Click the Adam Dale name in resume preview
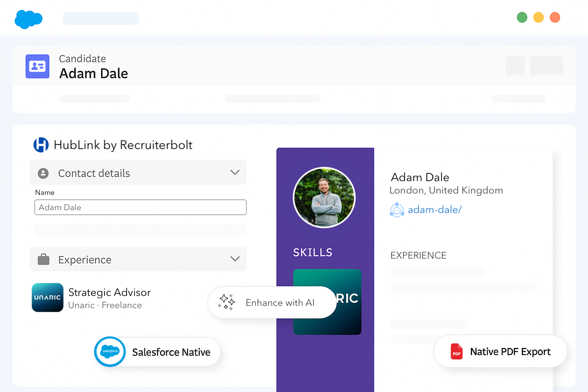The image size is (588, 392). pos(420,177)
